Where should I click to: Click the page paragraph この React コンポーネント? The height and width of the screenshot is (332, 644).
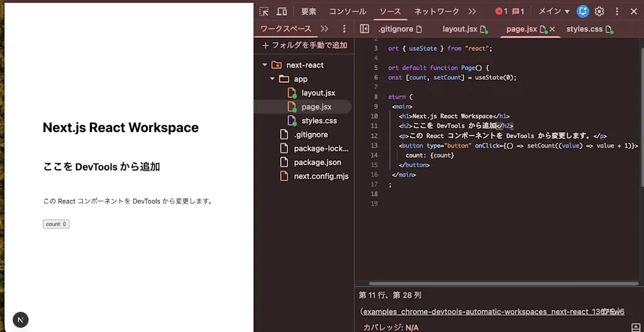[128, 201]
